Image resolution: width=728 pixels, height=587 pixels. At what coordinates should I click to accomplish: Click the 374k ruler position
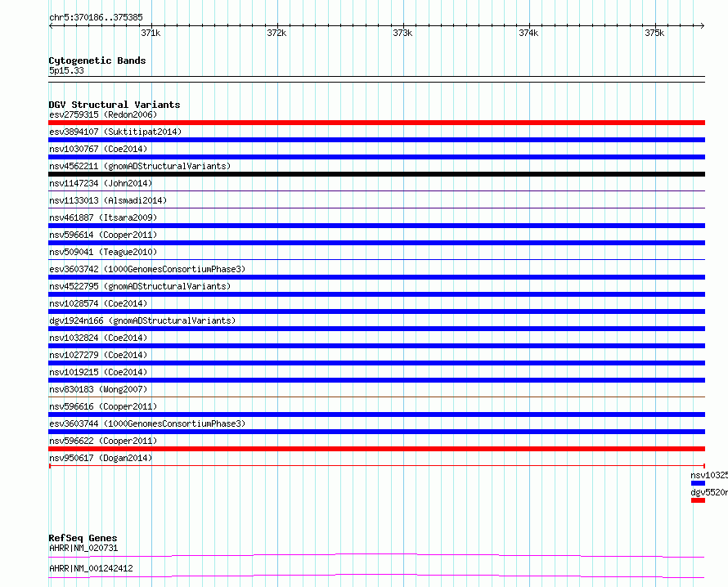coord(528,33)
